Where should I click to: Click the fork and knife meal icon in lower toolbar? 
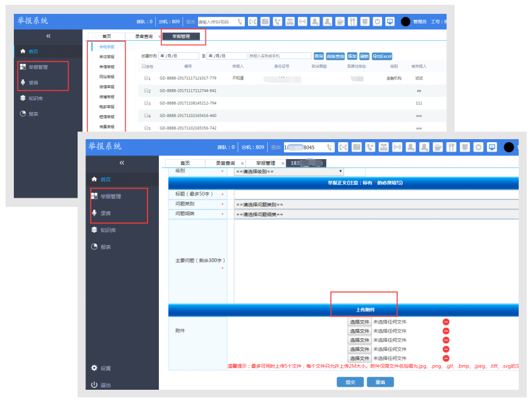451,148
